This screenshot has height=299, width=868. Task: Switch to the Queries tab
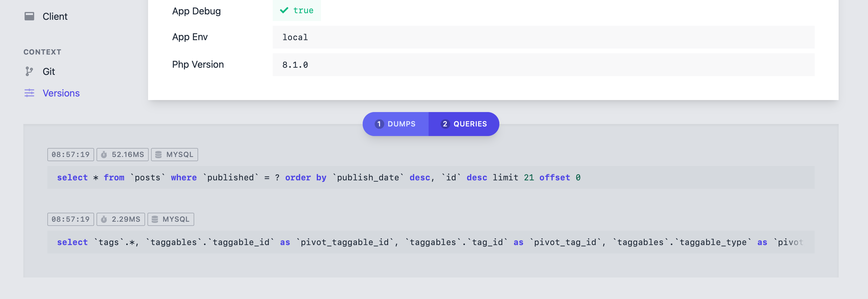[464, 124]
